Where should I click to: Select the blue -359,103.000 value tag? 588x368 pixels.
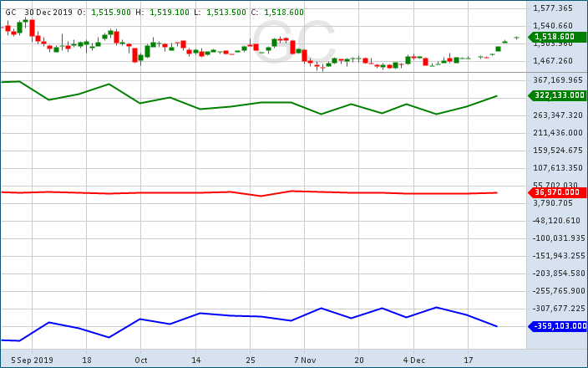[x=557, y=326]
